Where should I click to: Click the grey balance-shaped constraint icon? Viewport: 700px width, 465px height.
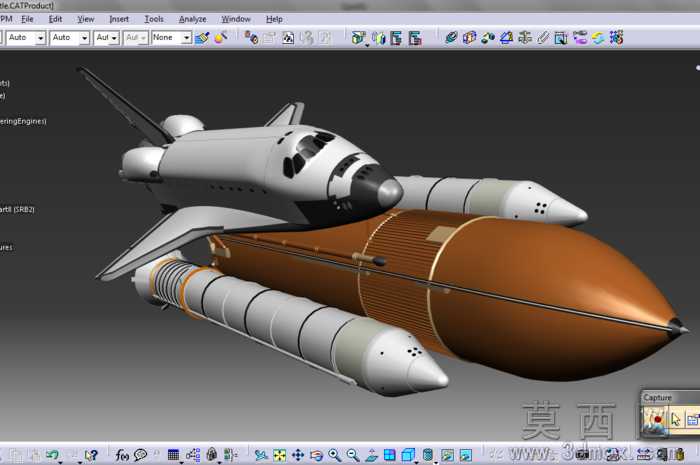(x=525, y=38)
